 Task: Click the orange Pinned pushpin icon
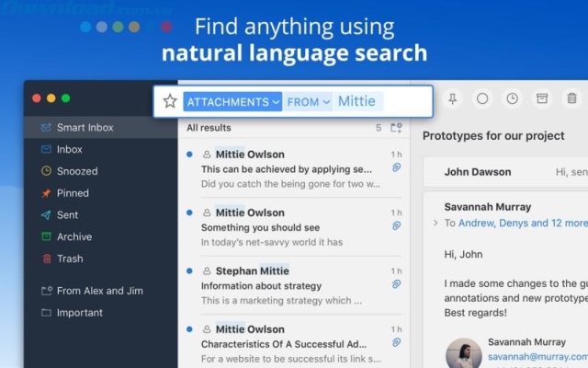46,193
